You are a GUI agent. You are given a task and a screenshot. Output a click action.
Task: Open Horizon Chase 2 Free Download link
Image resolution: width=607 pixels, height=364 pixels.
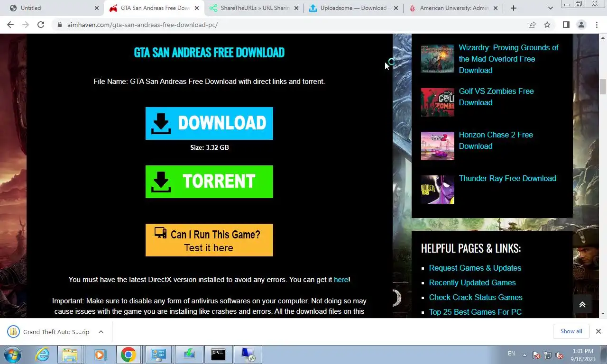click(x=496, y=140)
